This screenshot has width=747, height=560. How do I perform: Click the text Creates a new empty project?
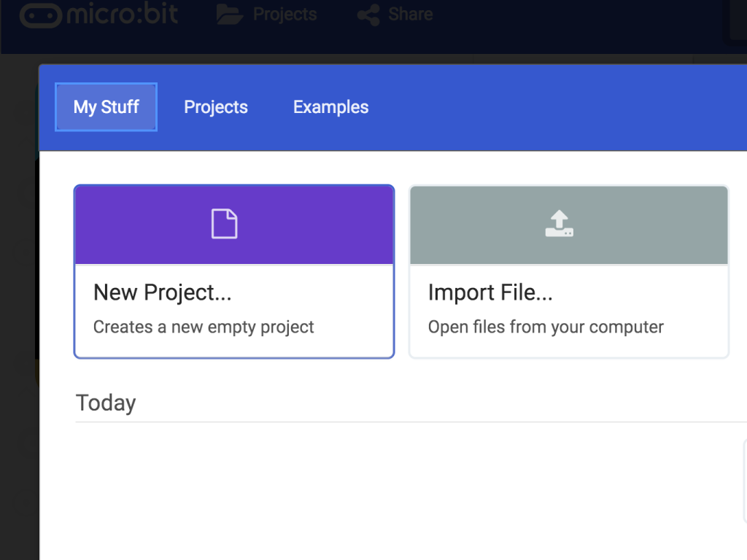(x=204, y=327)
